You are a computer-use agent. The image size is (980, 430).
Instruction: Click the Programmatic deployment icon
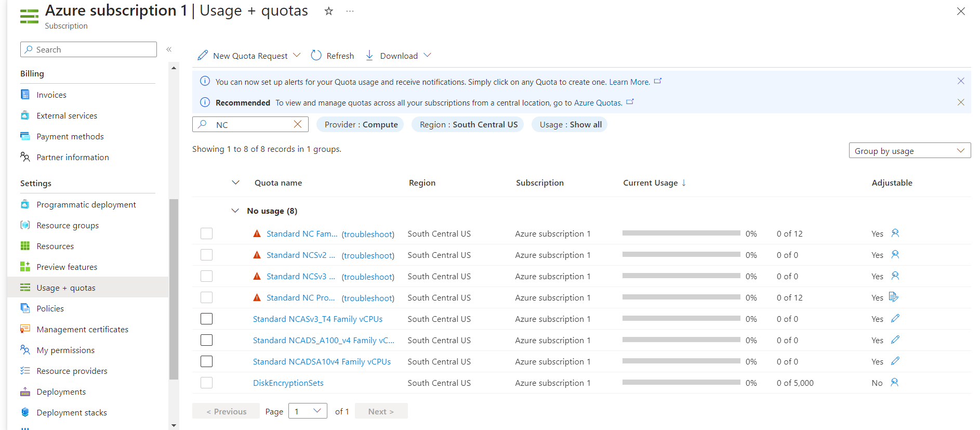point(25,204)
